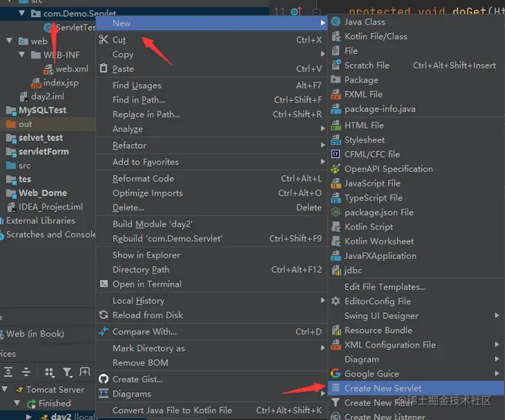The height and width of the screenshot is (420, 505).
Task: Click the Kotlin File/Class icon
Action: pos(335,36)
